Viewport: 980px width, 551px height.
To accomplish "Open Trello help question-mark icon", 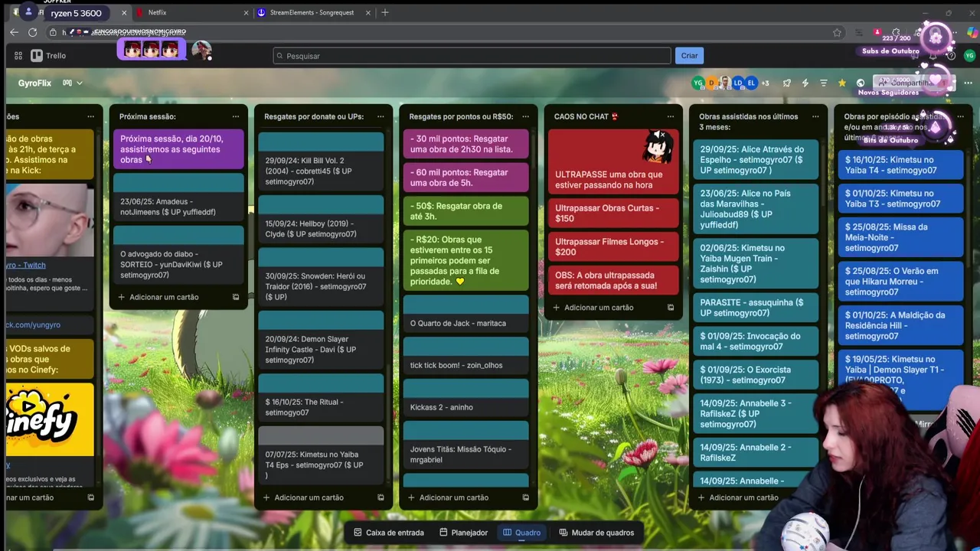I will (x=951, y=56).
